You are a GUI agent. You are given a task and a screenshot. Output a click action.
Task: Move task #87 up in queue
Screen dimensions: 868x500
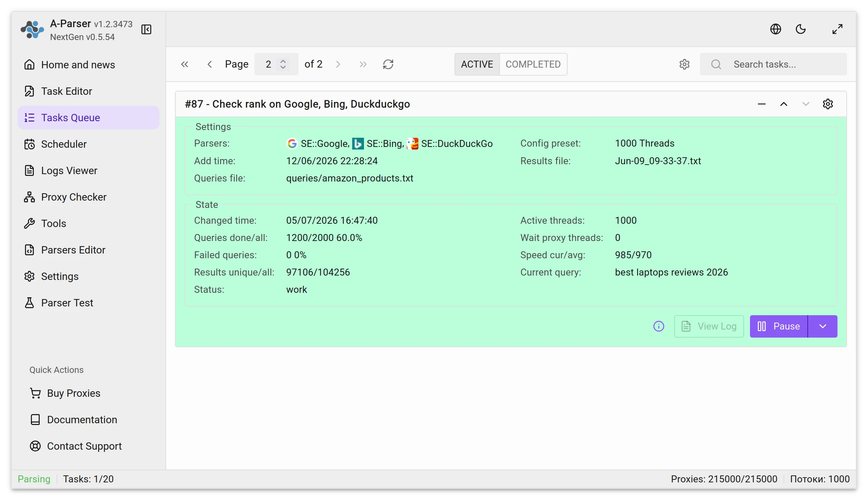click(784, 104)
